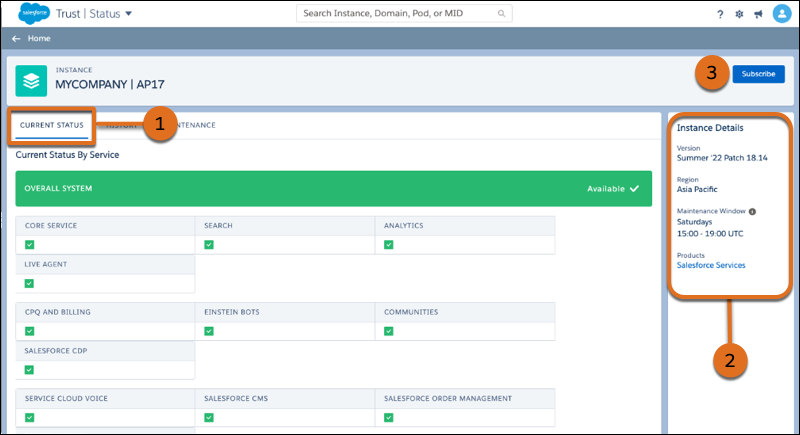The height and width of the screenshot is (435, 800).
Task: Click the announcements megaphone icon
Action: point(757,14)
